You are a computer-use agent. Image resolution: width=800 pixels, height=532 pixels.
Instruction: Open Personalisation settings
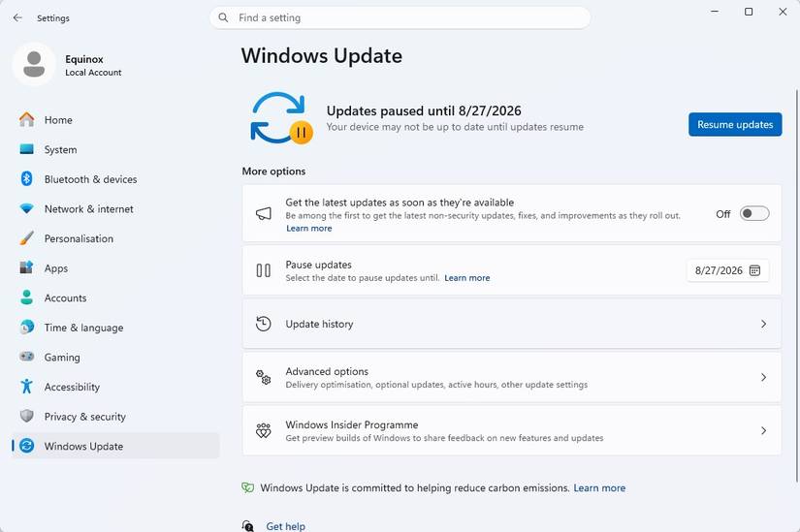pyautogui.click(x=115, y=238)
